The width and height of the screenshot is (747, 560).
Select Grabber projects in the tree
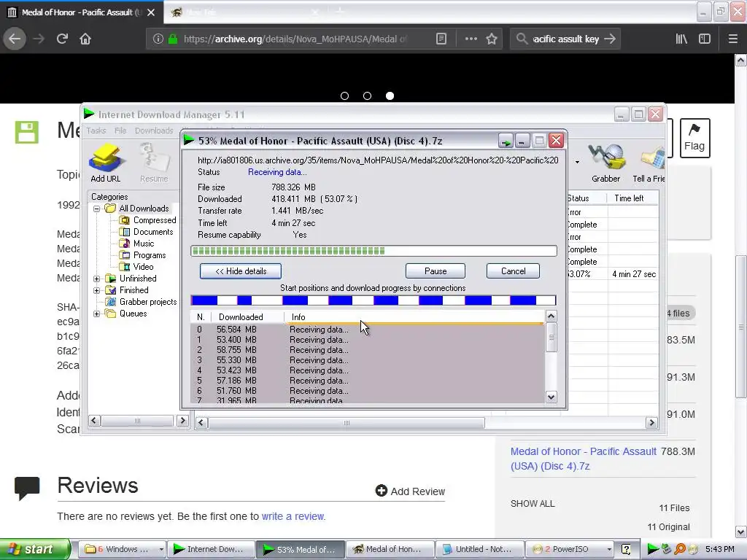tap(147, 302)
